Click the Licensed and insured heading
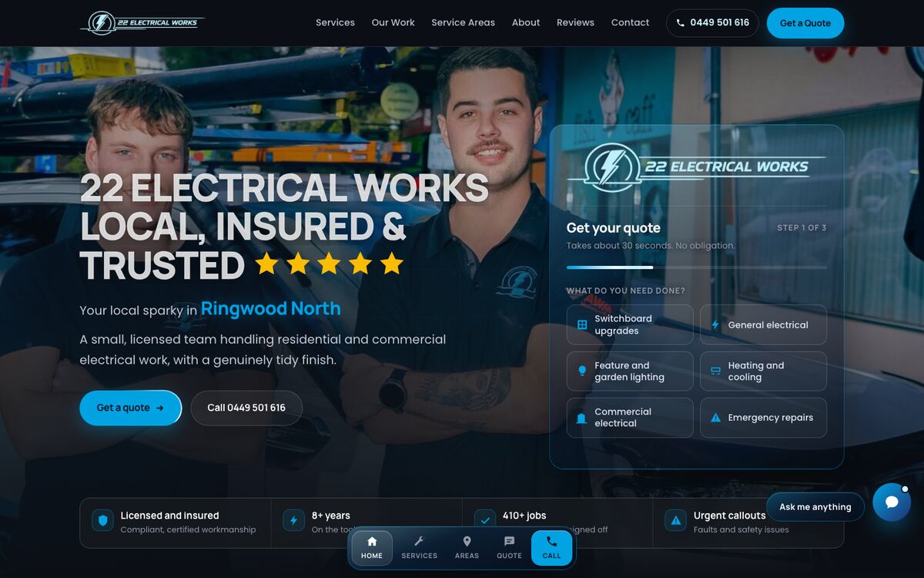 [x=169, y=516]
